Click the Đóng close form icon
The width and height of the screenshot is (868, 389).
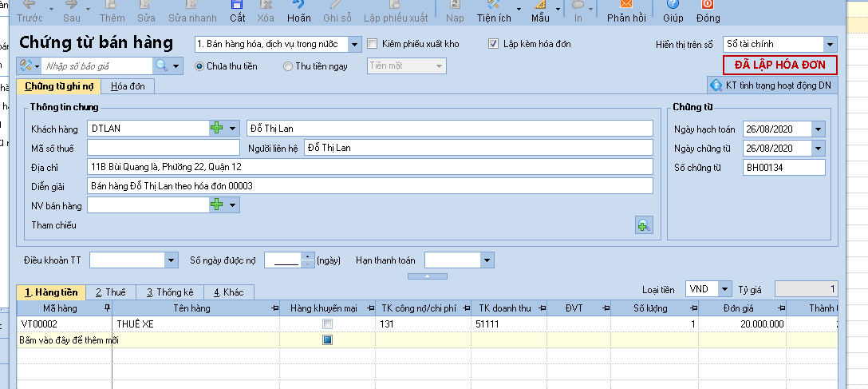point(707,11)
